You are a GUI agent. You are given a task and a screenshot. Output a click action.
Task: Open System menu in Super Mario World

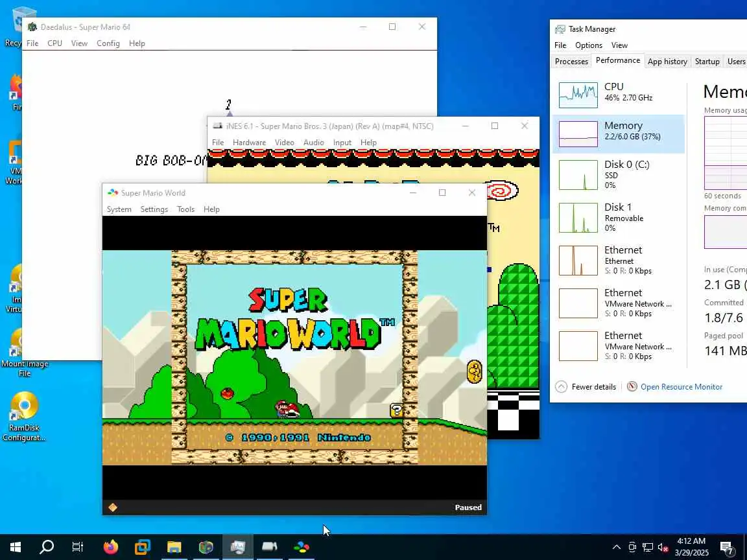click(x=119, y=209)
